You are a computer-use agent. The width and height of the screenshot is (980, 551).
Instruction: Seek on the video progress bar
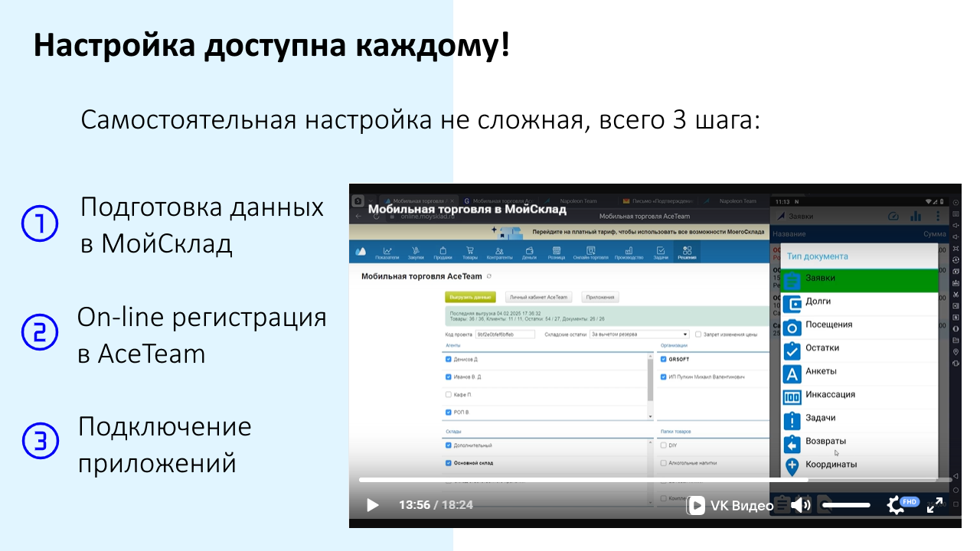655,480
